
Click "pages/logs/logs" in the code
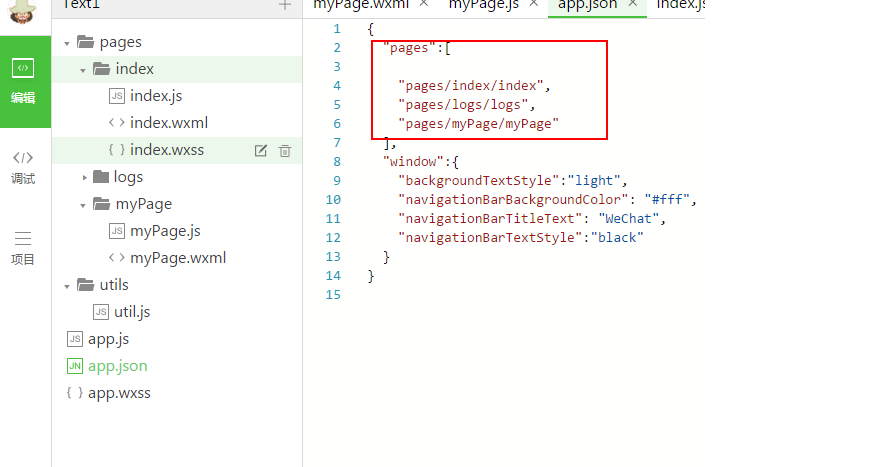pyautogui.click(x=463, y=105)
